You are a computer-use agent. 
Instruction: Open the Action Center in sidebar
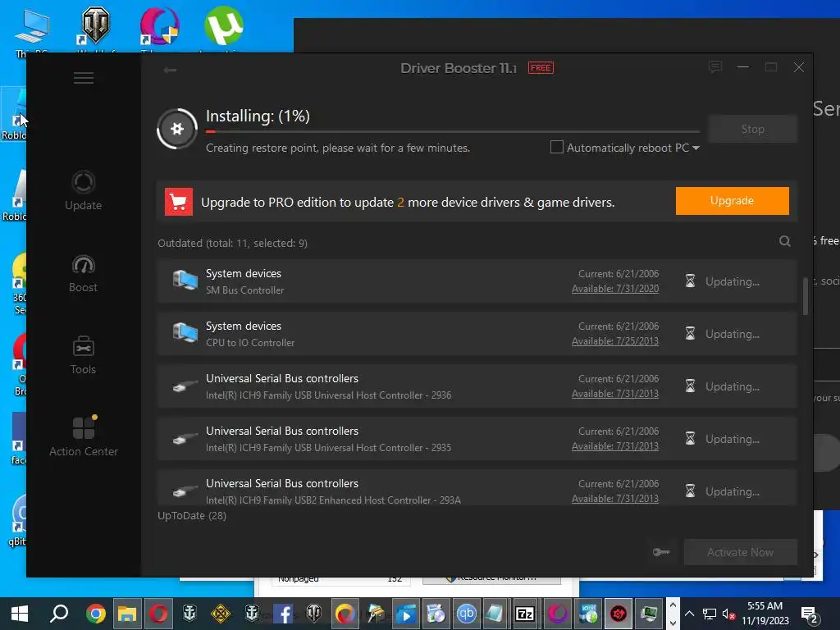[84, 436]
